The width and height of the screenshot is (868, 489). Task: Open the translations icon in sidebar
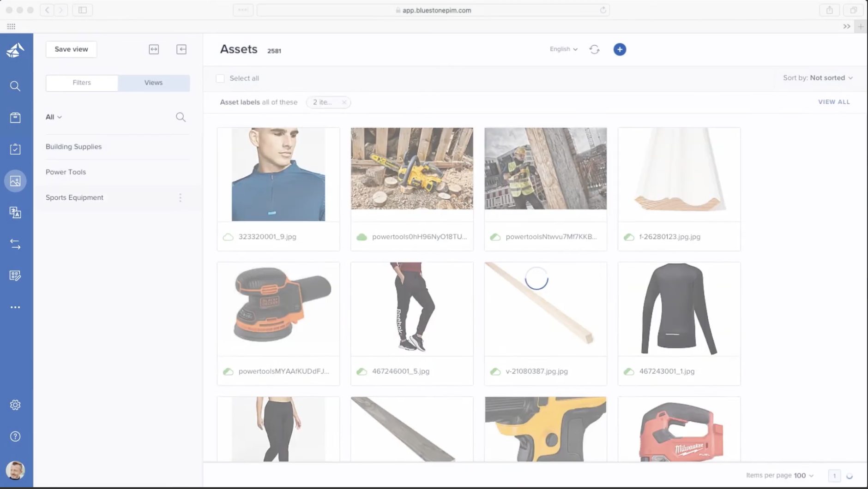pyautogui.click(x=15, y=213)
